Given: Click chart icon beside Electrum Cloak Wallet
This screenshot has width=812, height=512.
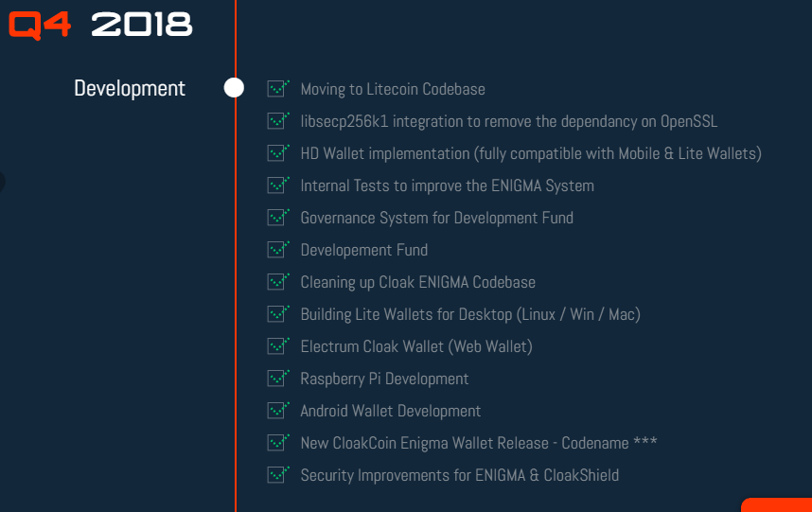Looking at the screenshot, I should (x=277, y=345).
